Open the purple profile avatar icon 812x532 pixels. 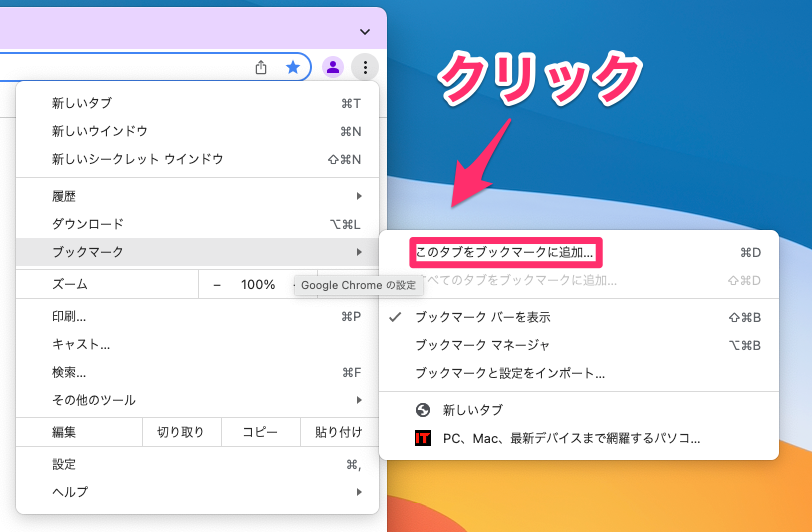pyautogui.click(x=334, y=67)
